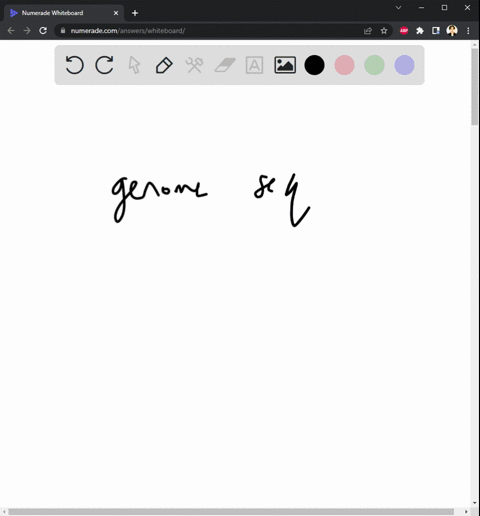Image resolution: width=480 pixels, height=516 pixels.
Task: Click the scroll up arrow
Action: (x=474, y=44)
